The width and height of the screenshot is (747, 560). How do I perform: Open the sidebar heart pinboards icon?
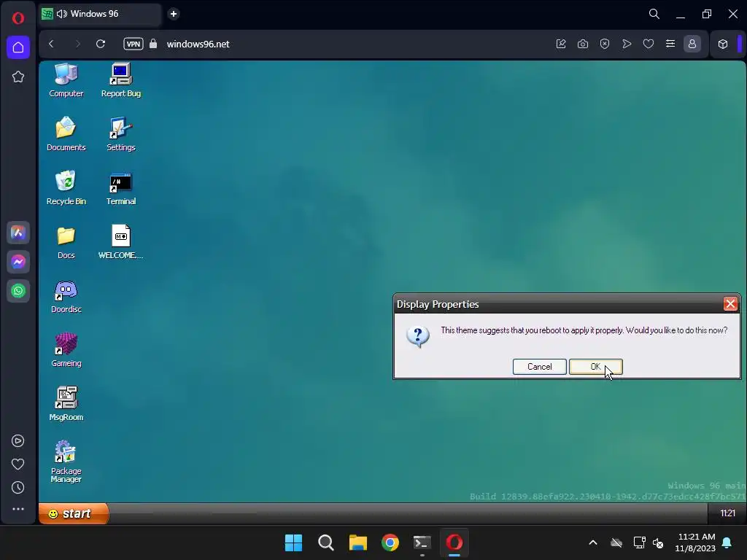(18, 464)
